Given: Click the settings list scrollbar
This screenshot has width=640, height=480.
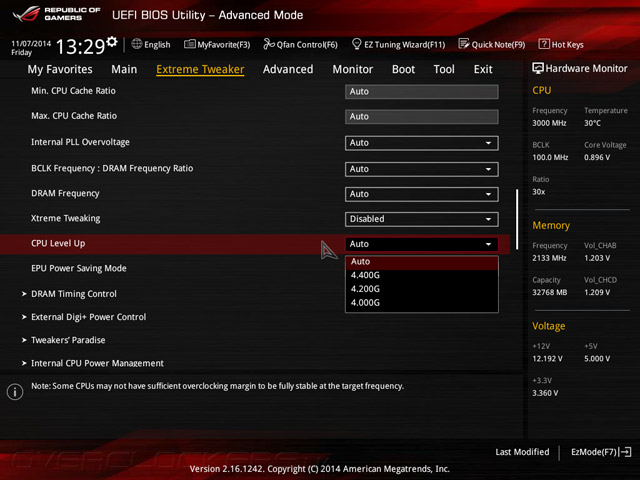Looking at the screenshot, I should coord(517,219).
